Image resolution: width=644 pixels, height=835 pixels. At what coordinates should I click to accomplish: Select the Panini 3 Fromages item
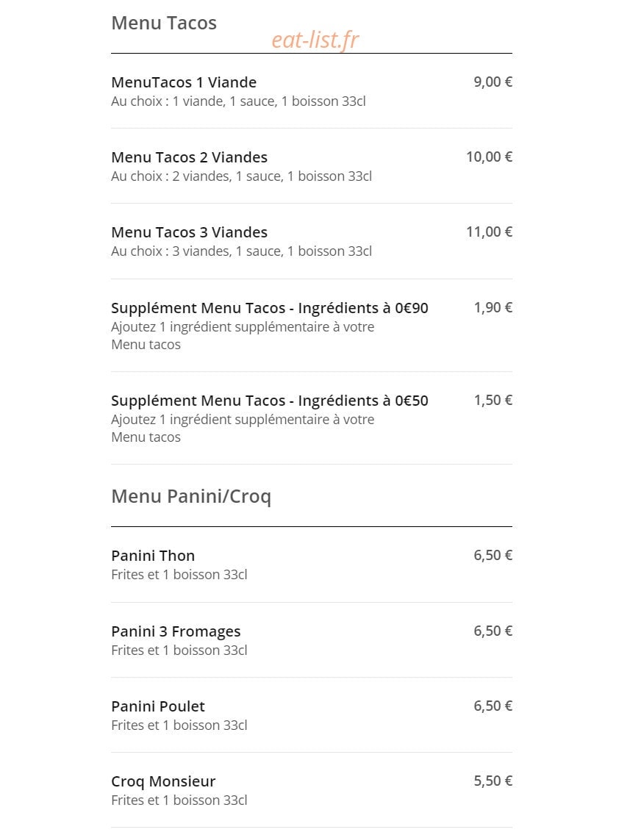[312, 640]
